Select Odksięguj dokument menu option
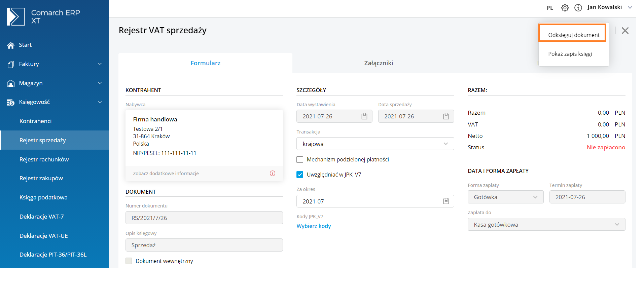Image resolution: width=644 pixels, height=304 pixels. [x=574, y=35]
